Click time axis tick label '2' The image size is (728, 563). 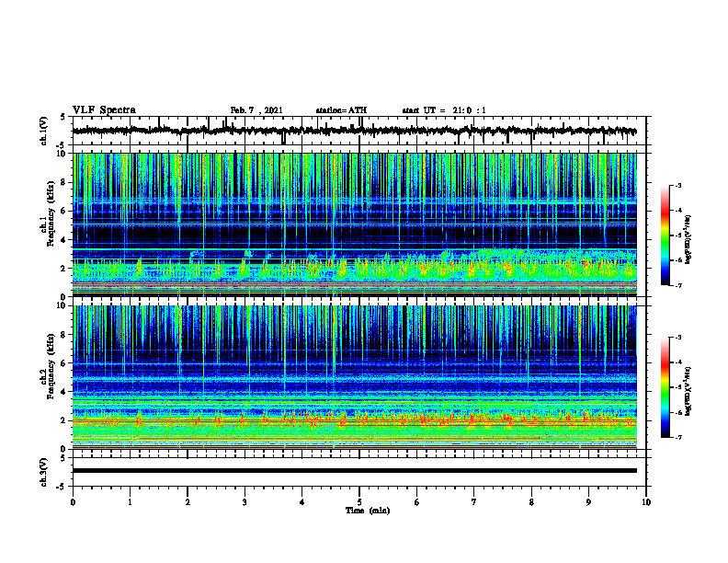click(x=188, y=502)
